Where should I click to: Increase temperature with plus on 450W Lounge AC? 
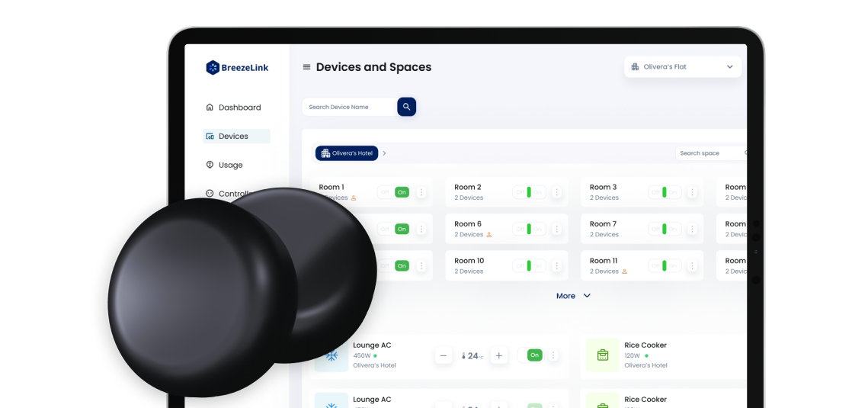click(498, 355)
